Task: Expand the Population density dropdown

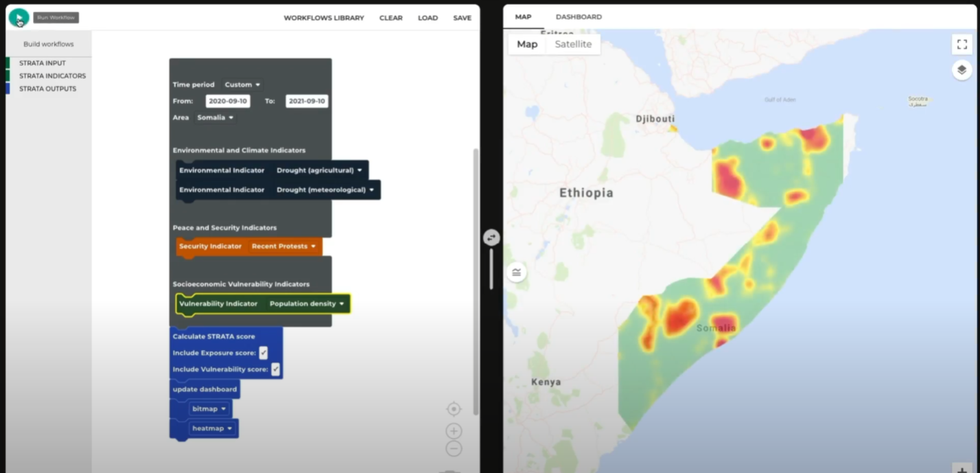Action: click(307, 303)
